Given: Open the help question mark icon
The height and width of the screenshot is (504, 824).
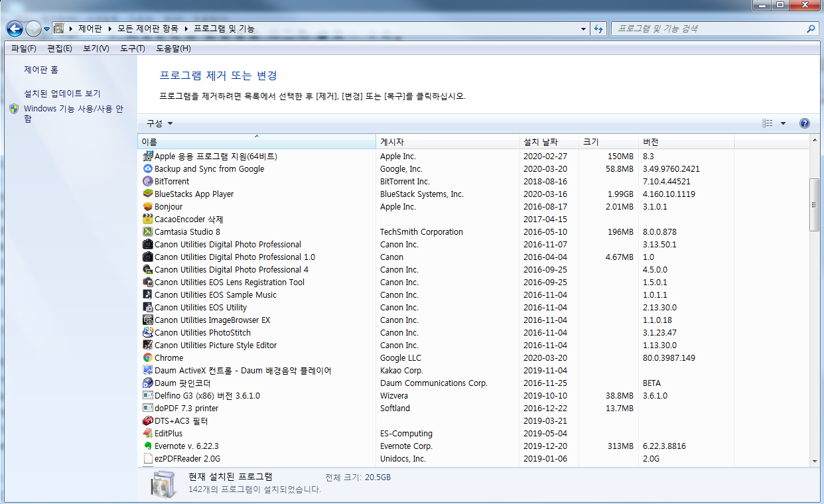Looking at the screenshot, I should 805,123.
